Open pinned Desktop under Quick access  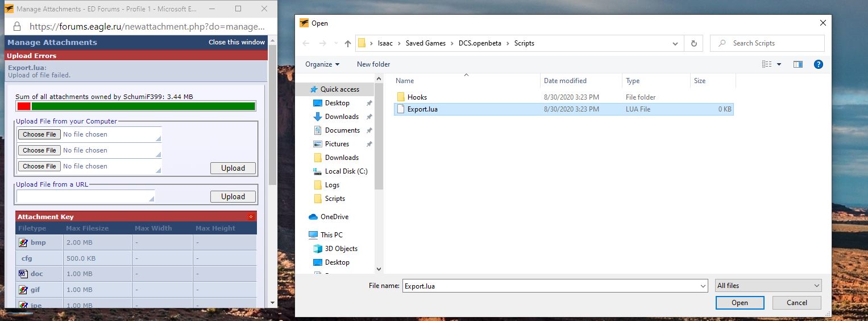pos(337,103)
